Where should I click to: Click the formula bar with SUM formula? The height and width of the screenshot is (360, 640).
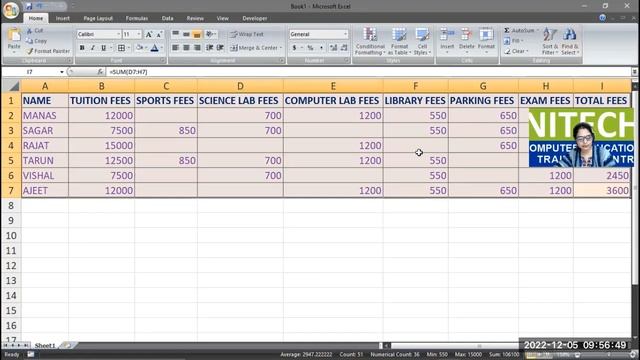point(369,72)
